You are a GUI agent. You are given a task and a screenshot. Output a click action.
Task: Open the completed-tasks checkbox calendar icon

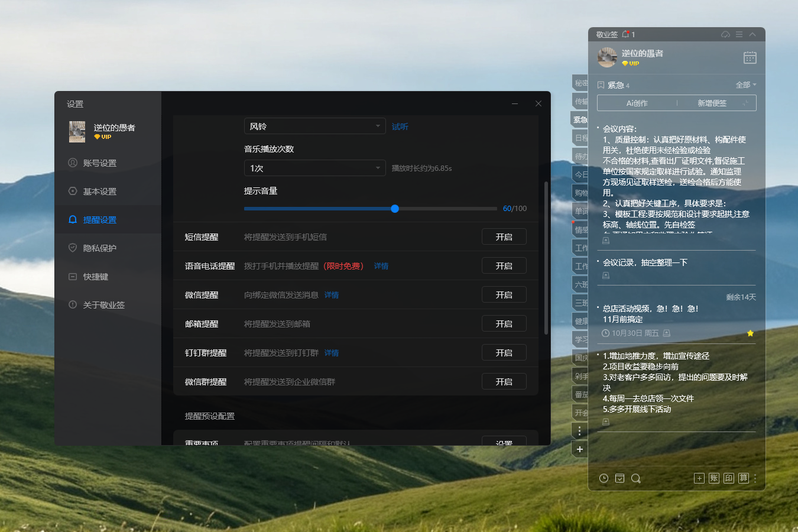coord(619,478)
